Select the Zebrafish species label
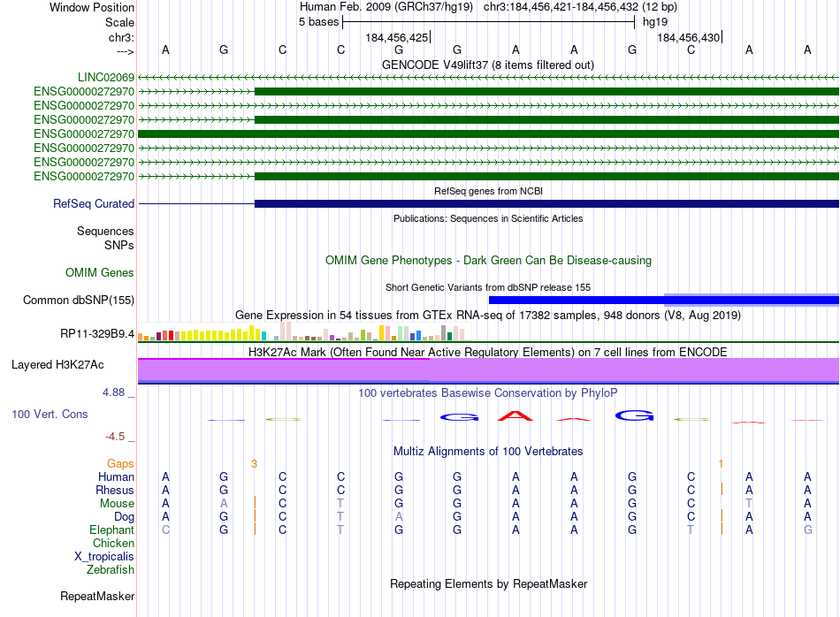Screen dimensions: 840x617 click(111, 570)
